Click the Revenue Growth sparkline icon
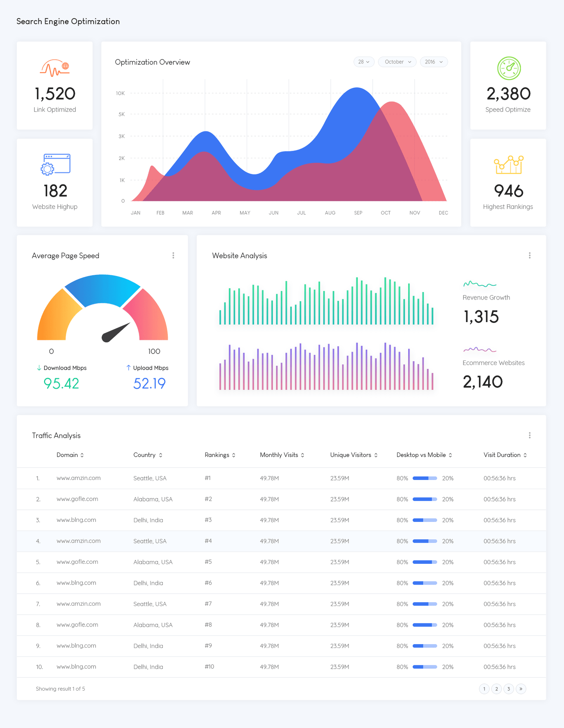The height and width of the screenshot is (728, 564). 480,284
